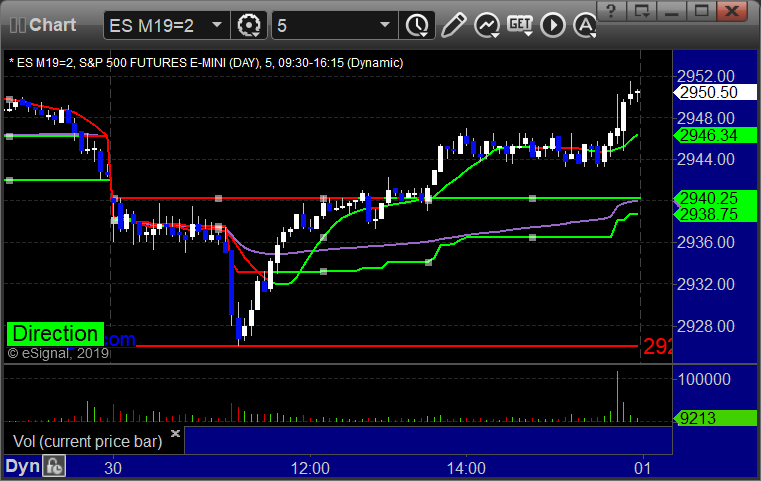This screenshot has height=481, width=761.
Task: Maximize the chart window
Action: (701, 11)
